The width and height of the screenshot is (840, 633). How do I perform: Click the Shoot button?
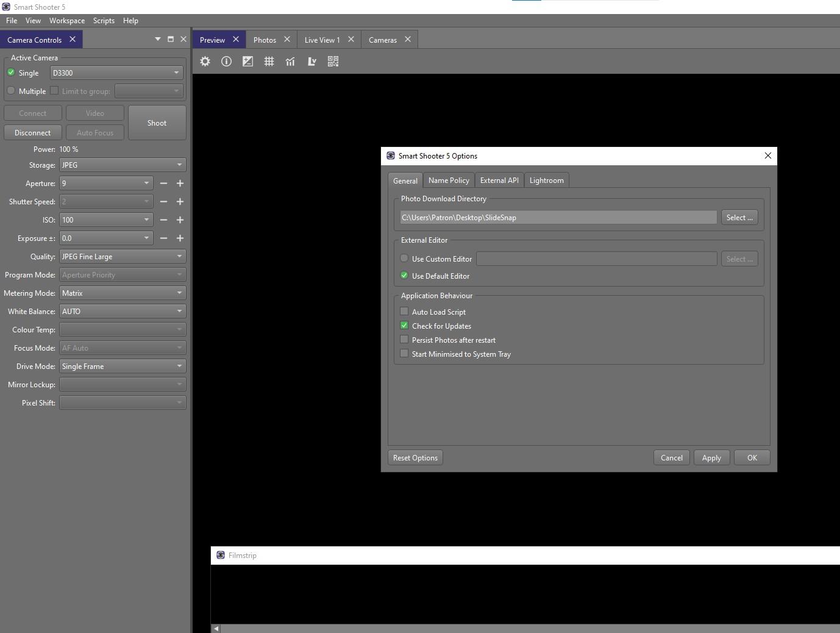157,123
